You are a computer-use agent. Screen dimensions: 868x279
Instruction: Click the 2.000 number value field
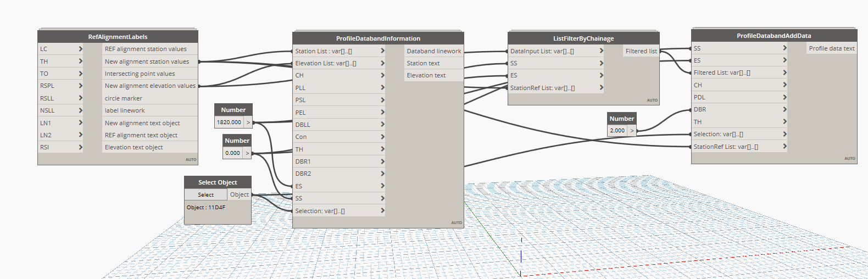click(617, 131)
